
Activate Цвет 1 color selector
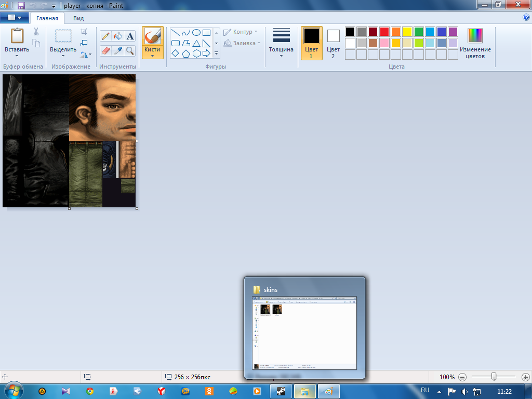pyautogui.click(x=312, y=43)
